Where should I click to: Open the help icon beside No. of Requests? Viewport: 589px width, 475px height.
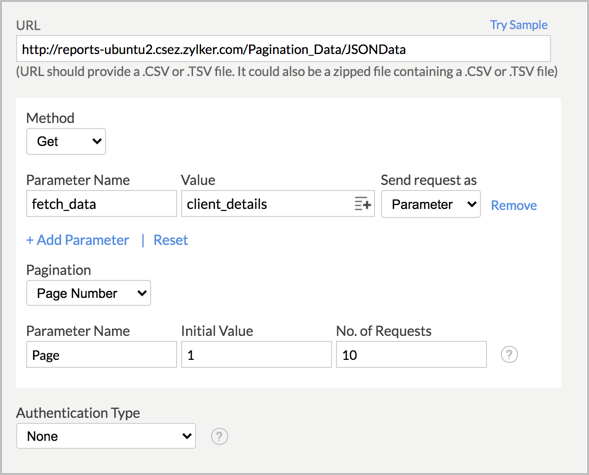pyautogui.click(x=509, y=354)
